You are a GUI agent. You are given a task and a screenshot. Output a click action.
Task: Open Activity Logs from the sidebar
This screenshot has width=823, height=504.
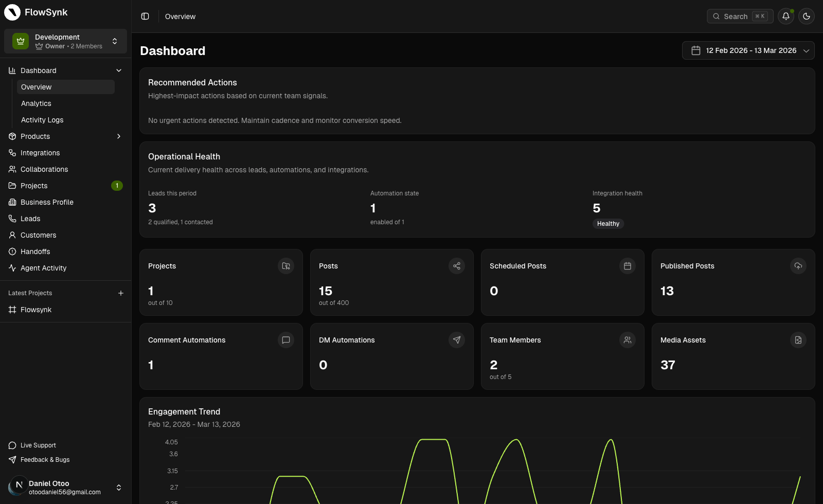(42, 120)
